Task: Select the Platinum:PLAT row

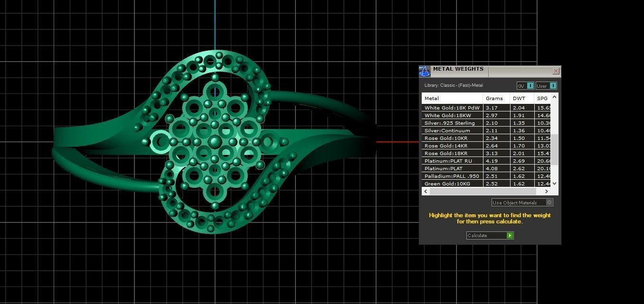Action: (486, 168)
